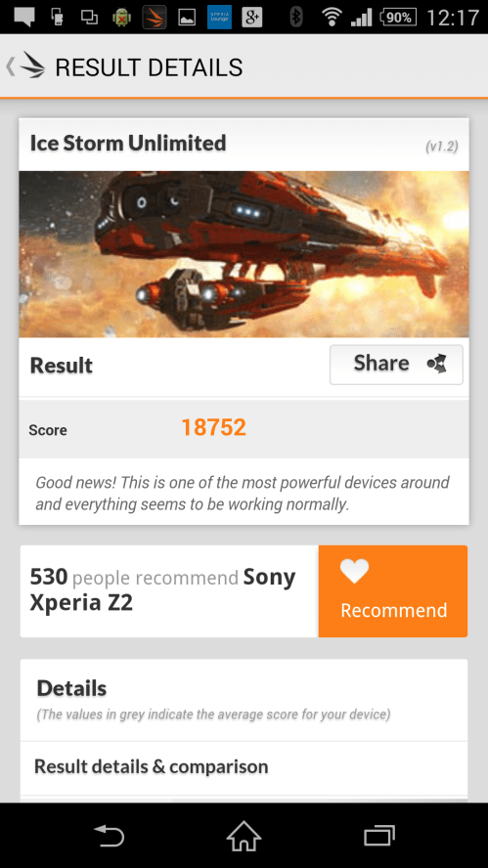Open Result details & comparison

click(x=244, y=767)
